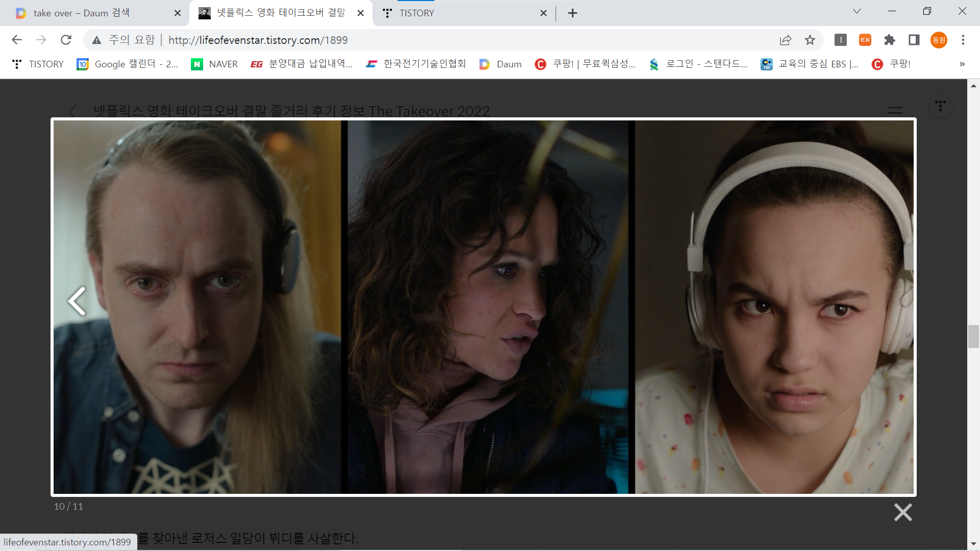Image resolution: width=980 pixels, height=551 pixels.
Task: Click the page vertical scrollbar thumb
Action: (973, 336)
